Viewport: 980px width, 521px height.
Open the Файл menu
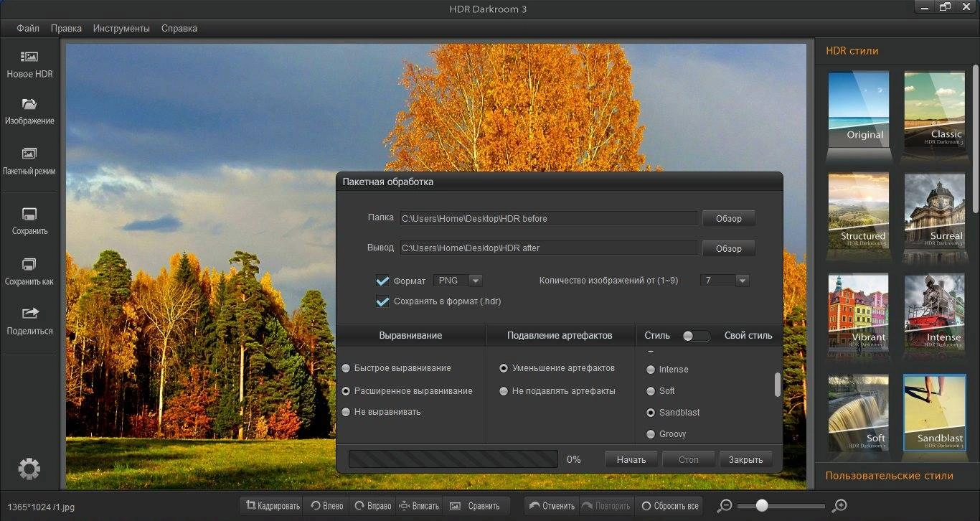(x=28, y=29)
